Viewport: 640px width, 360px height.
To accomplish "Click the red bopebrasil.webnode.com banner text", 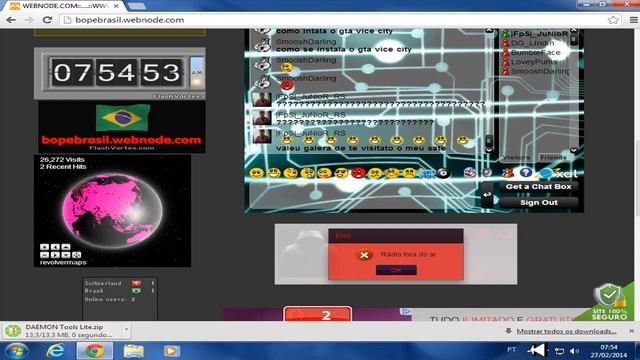I will point(122,140).
